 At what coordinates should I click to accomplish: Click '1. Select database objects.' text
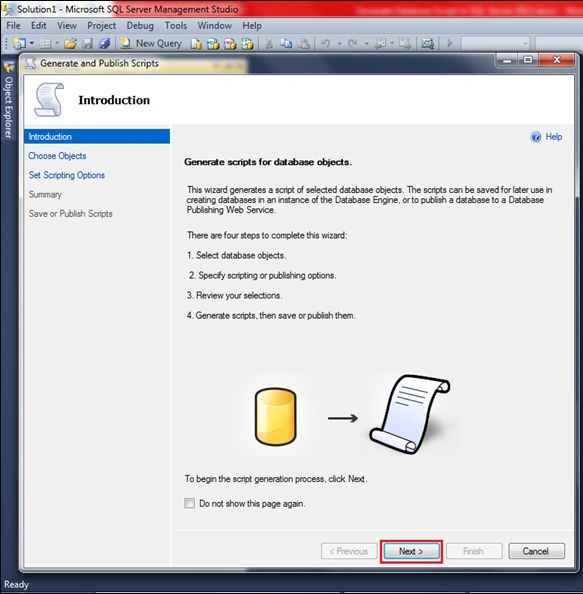point(236,255)
